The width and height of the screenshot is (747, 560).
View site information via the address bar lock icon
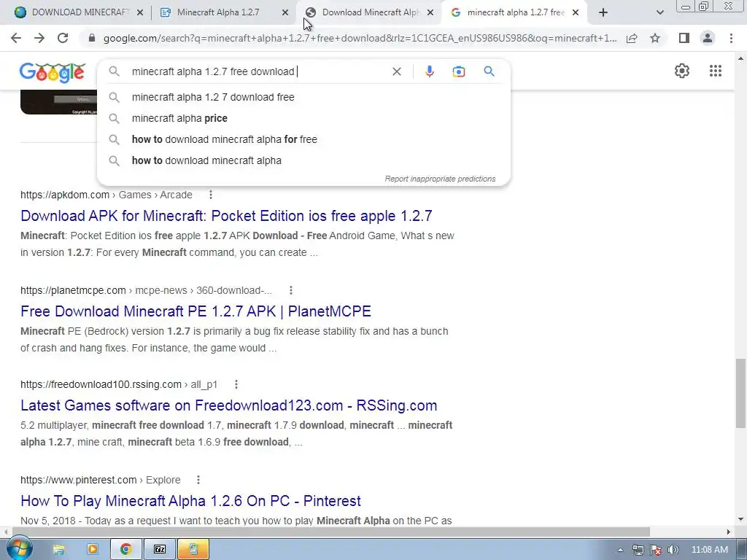pos(92,38)
